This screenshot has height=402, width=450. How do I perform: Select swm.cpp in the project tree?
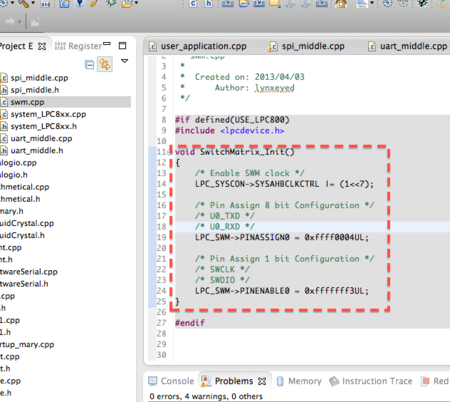pyautogui.click(x=27, y=102)
